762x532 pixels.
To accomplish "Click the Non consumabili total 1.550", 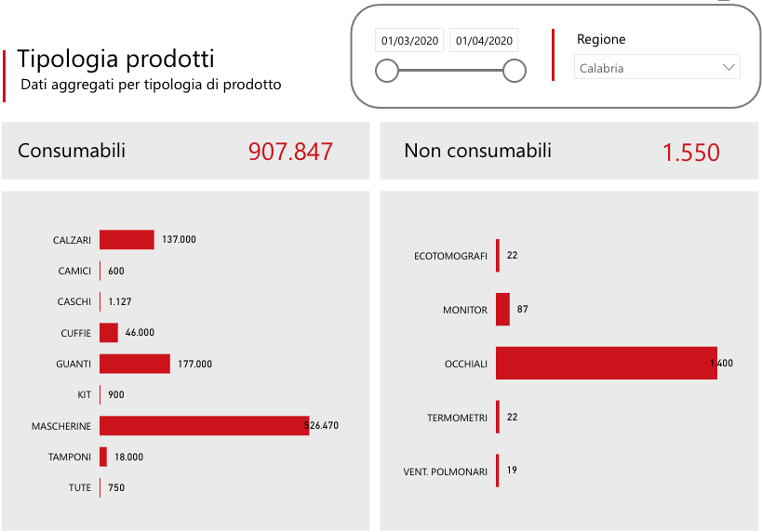I will tap(690, 153).
